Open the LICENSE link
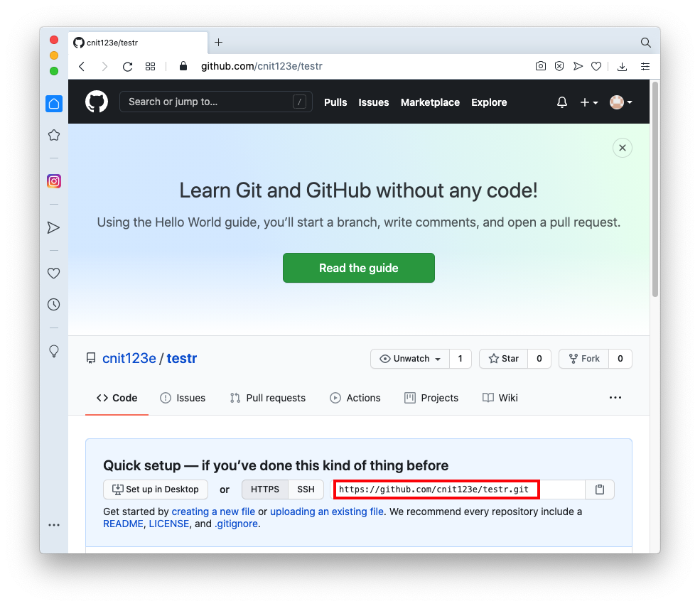Image resolution: width=700 pixels, height=606 pixels. coord(169,524)
